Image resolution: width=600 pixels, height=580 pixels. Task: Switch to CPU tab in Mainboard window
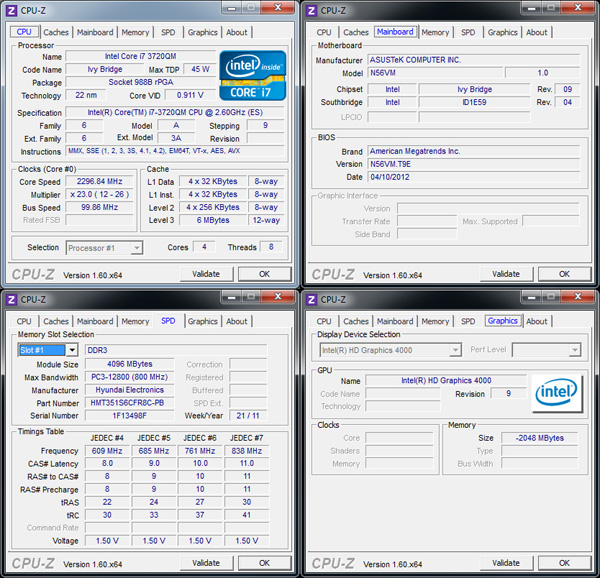click(324, 33)
